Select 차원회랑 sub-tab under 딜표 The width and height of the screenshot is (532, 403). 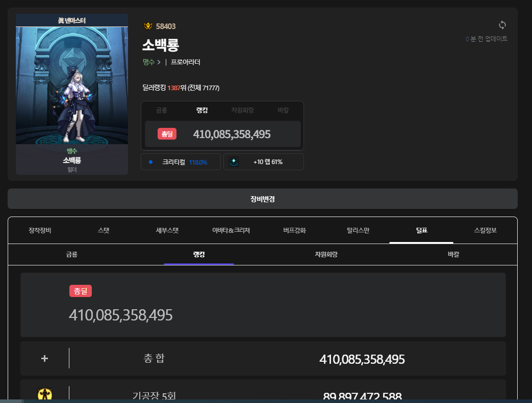coord(326,254)
